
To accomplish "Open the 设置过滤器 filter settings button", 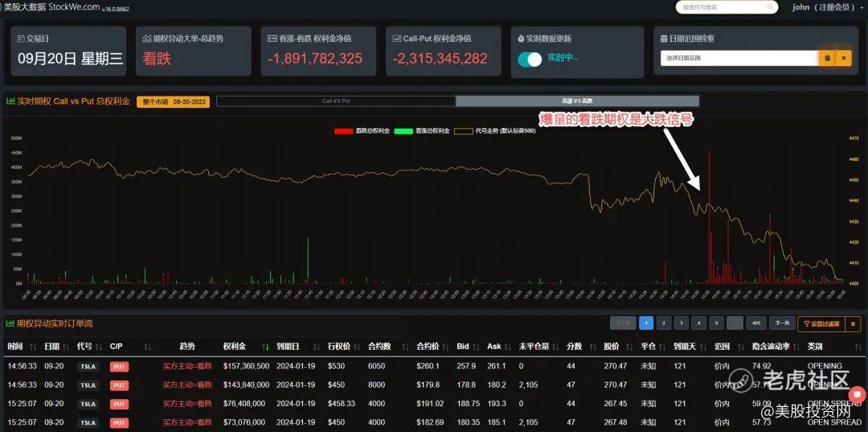I will pos(821,323).
